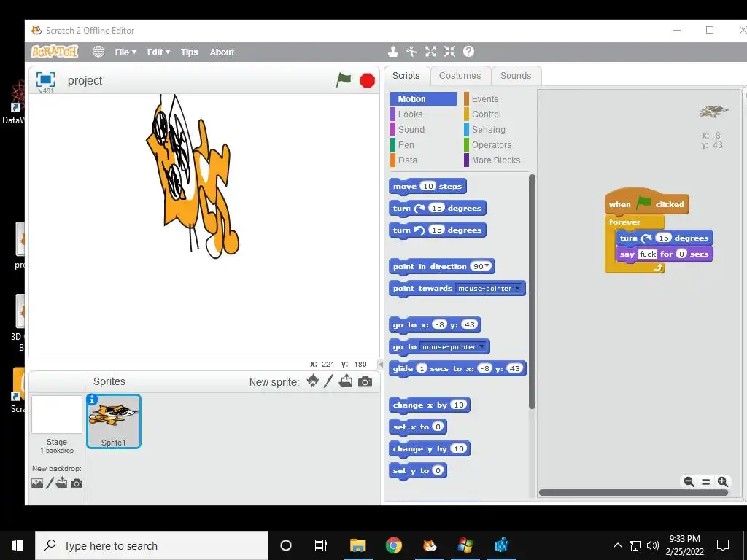Viewport: 747px width, 560px height.
Task: Open the language globe menu
Action: coord(98,52)
